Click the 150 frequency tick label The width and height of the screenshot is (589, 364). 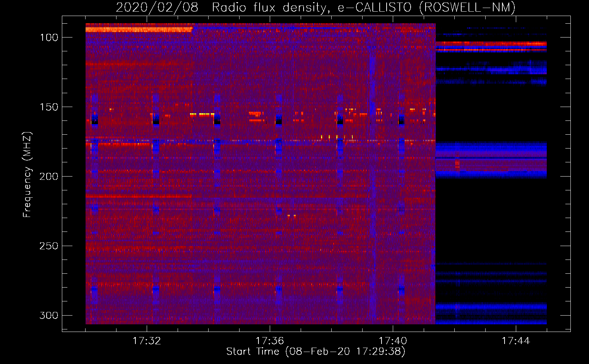click(x=49, y=107)
